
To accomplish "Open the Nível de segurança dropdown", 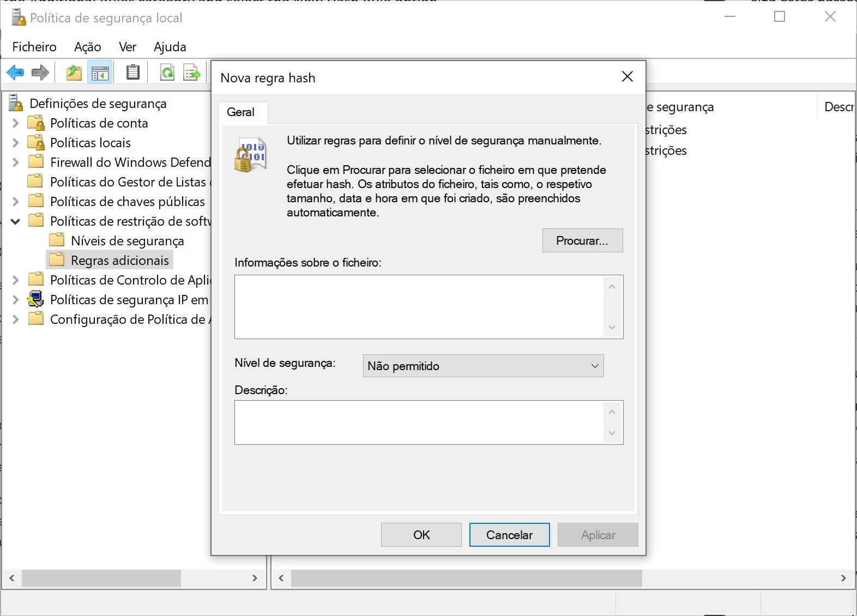I will 483,366.
